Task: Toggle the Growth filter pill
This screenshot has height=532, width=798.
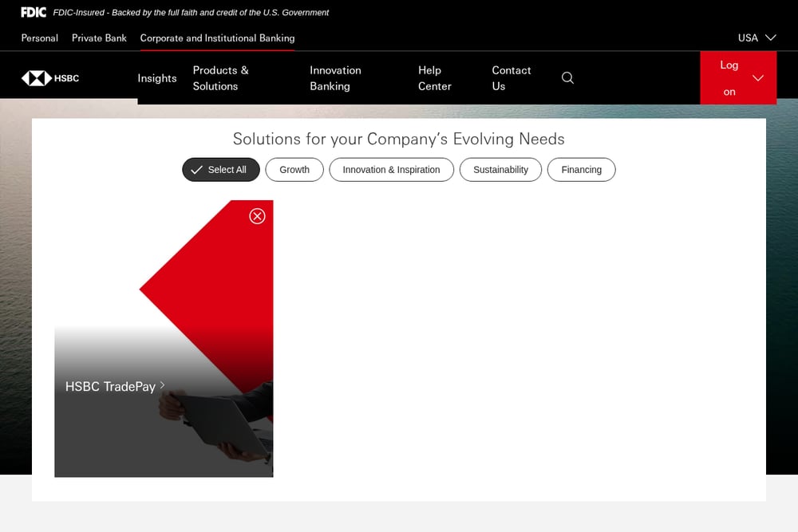Action: pos(294,169)
